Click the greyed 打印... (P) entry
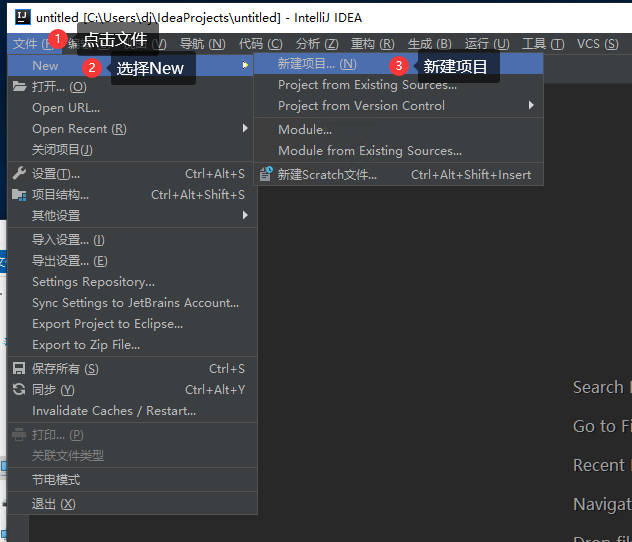The height and width of the screenshot is (542, 632). pos(132,434)
